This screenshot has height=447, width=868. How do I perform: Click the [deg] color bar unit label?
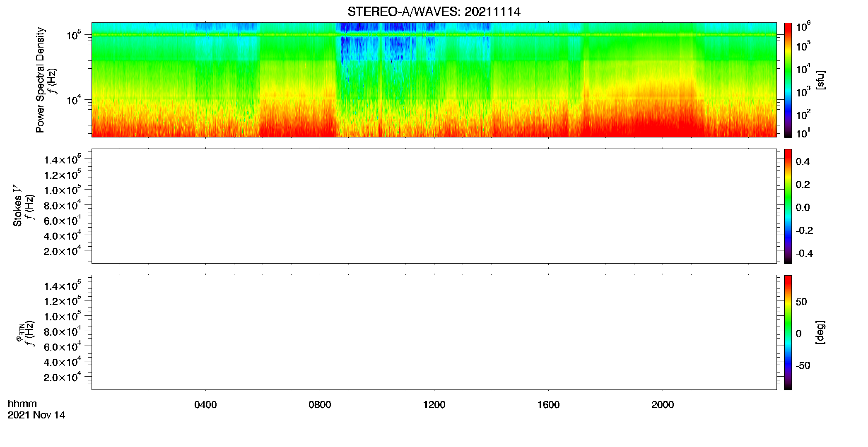[820, 332]
